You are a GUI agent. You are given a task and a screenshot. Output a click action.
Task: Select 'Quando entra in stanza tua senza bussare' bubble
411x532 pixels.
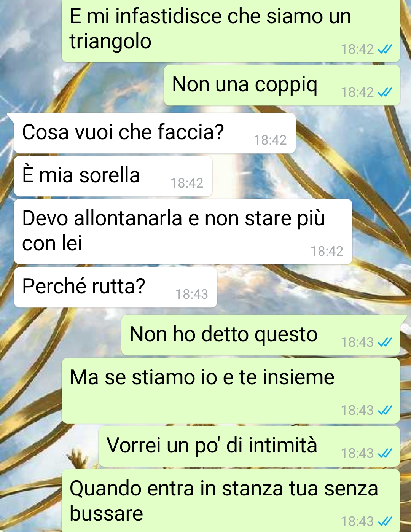(231, 500)
